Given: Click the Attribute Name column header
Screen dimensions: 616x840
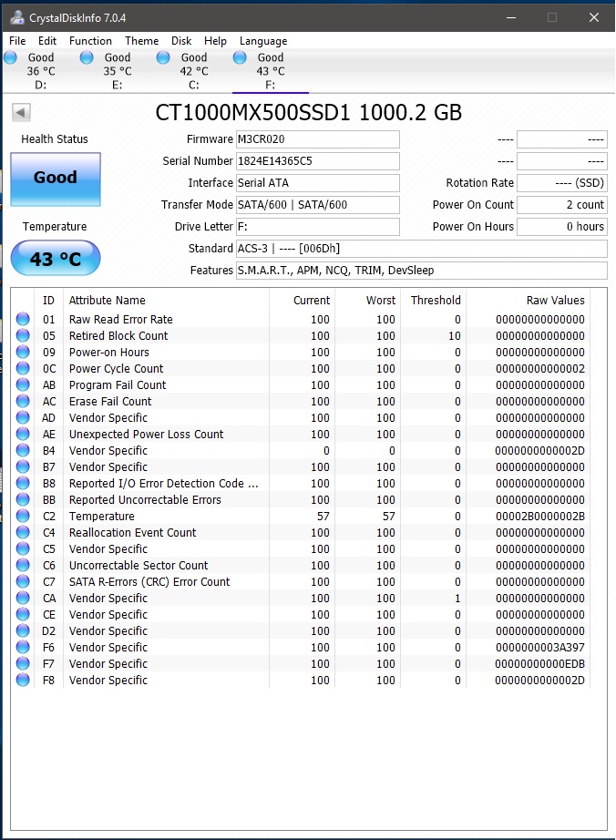Looking at the screenshot, I should coord(108,301).
